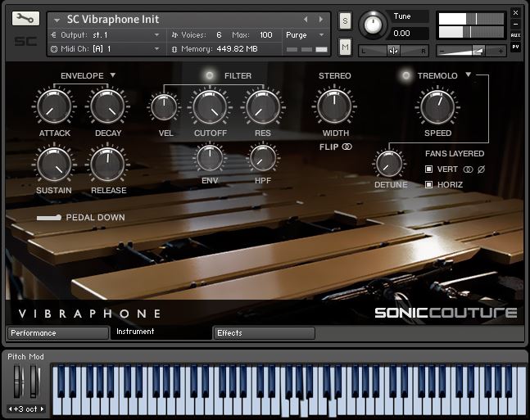Click the HPF knob

(x=263, y=158)
